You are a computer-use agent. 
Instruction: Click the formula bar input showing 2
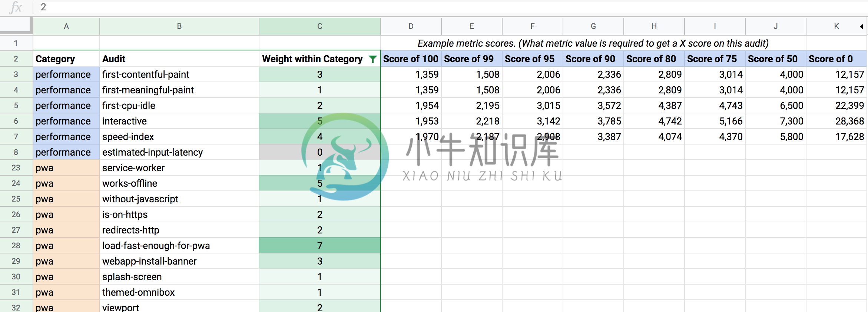click(x=452, y=7)
